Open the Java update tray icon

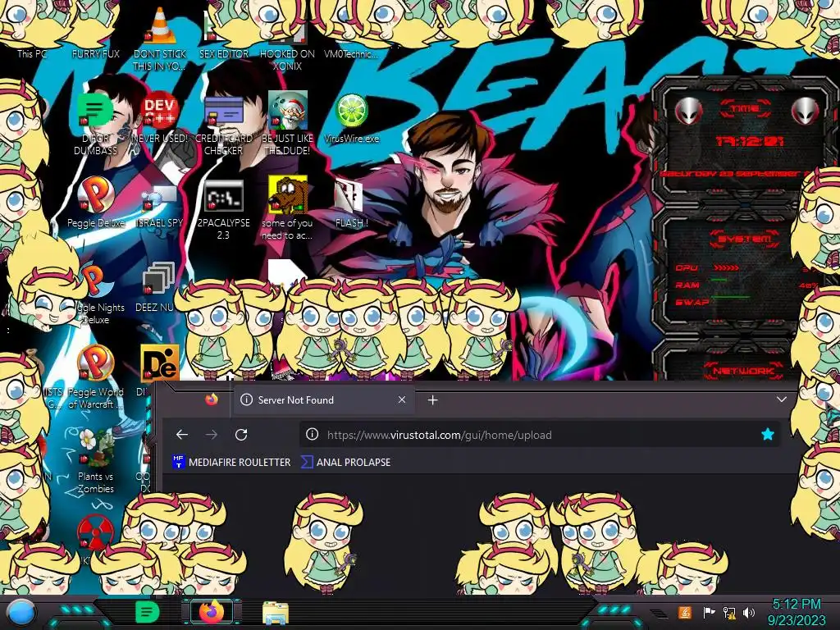coord(684,612)
